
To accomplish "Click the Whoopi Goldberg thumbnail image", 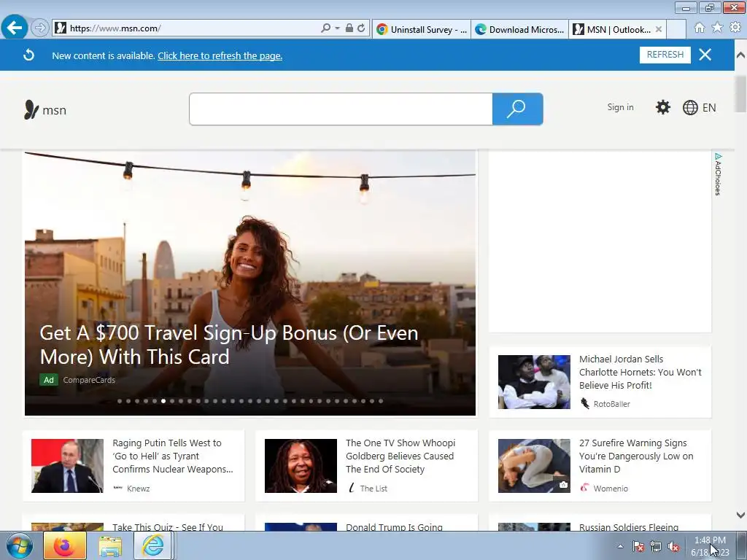I will (301, 466).
